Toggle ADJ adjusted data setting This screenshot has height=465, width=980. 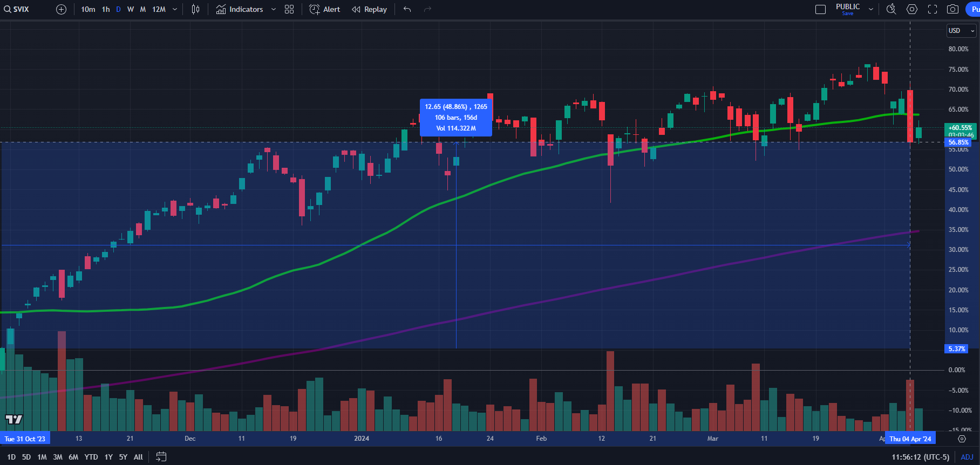point(967,457)
